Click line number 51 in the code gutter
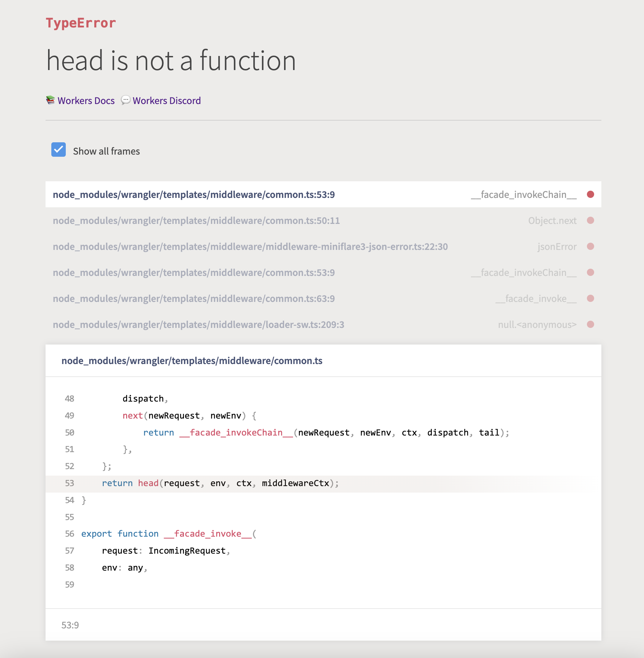This screenshot has width=644, height=658. 69,449
